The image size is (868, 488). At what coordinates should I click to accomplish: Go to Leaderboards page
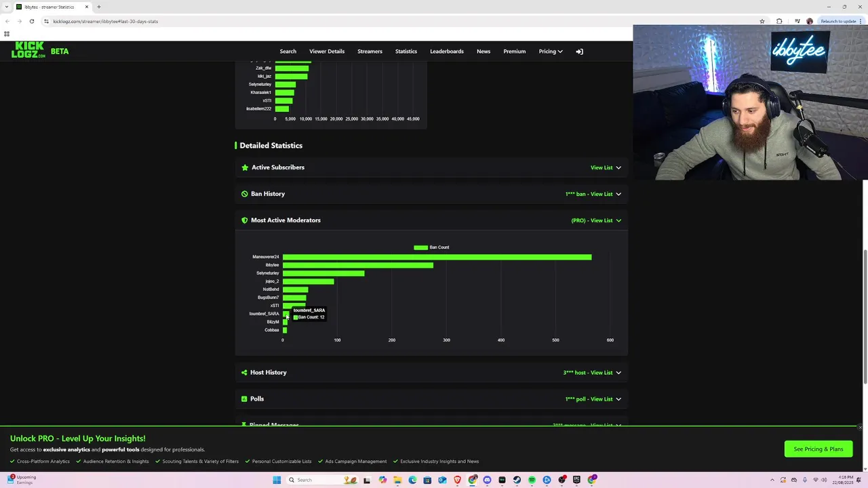(x=447, y=52)
